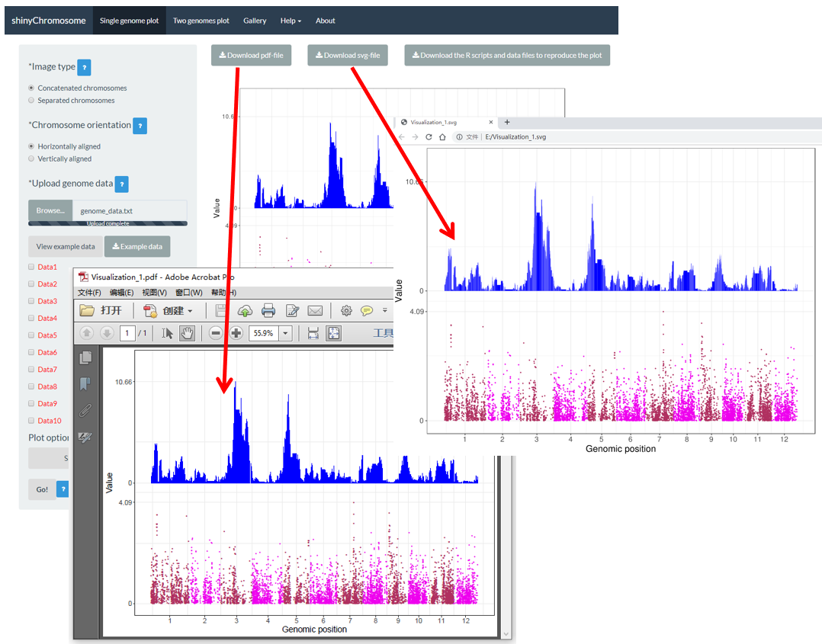Click Download pdf-file button

click(251, 55)
